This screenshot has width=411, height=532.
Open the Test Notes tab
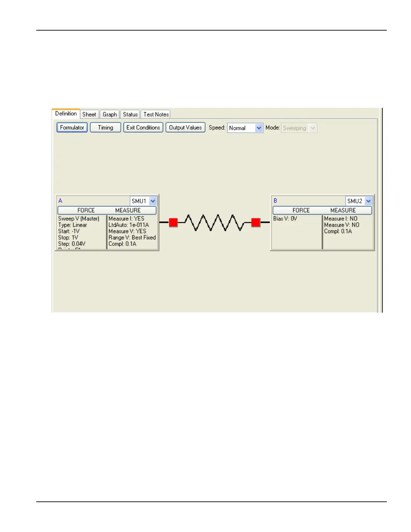pos(156,115)
